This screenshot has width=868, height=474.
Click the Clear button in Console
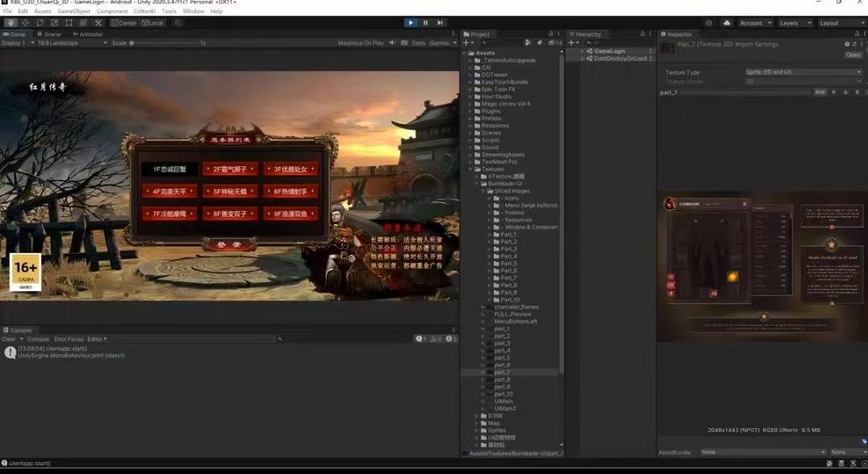point(9,339)
